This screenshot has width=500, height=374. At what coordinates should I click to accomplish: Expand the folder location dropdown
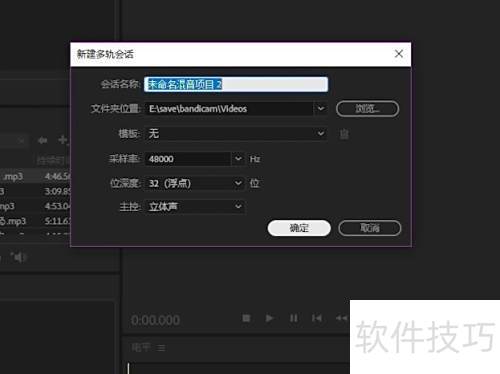tap(321, 109)
